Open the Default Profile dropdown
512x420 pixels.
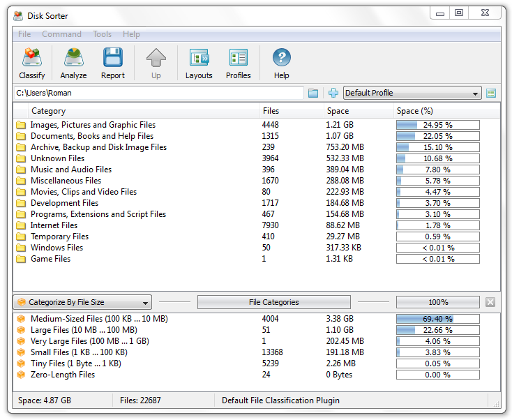pyautogui.click(x=412, y=93)
